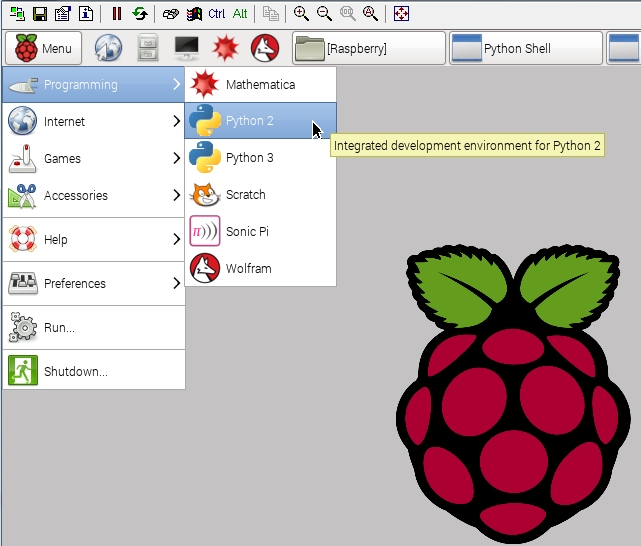The width and height of the screenshot is (641, 546).
Task: Click the VNC zoom in magnifier
Action: point(301,14)
